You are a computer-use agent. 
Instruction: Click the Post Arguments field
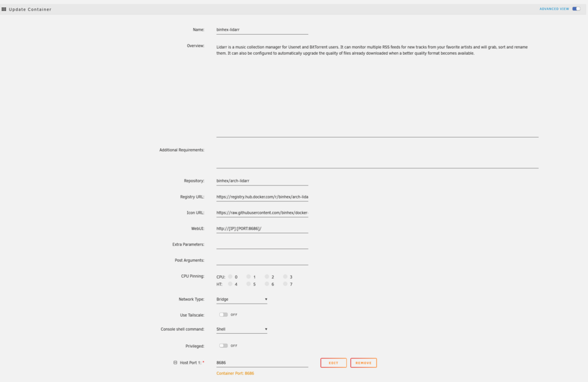262,260
